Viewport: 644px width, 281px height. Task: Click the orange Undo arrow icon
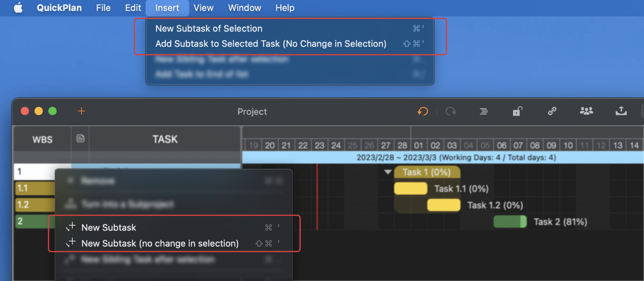[423, 111]
